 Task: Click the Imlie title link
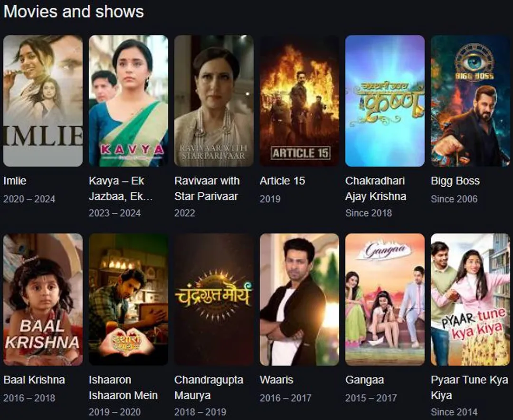click(15, 181)
